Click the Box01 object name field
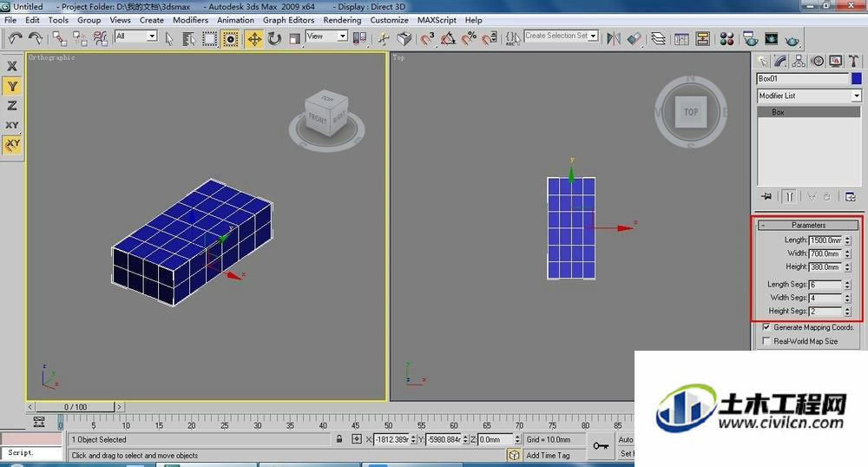This screenshot has width=868, height=467. tap(803, 79)
